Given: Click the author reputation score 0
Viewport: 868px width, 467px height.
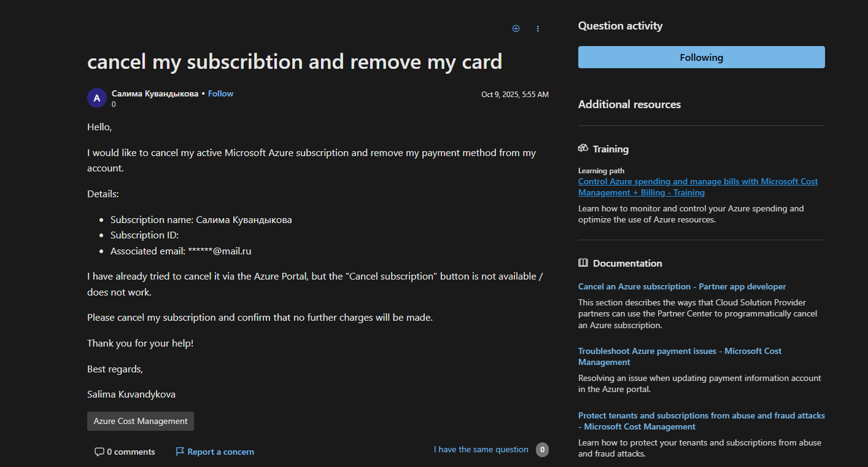Looking at the screenshot, I should [114, 104].
